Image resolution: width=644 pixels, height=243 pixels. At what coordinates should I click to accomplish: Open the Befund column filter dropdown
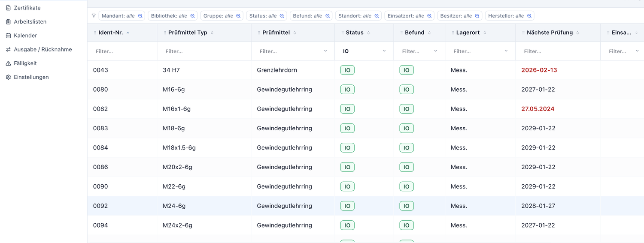(419, 51)
